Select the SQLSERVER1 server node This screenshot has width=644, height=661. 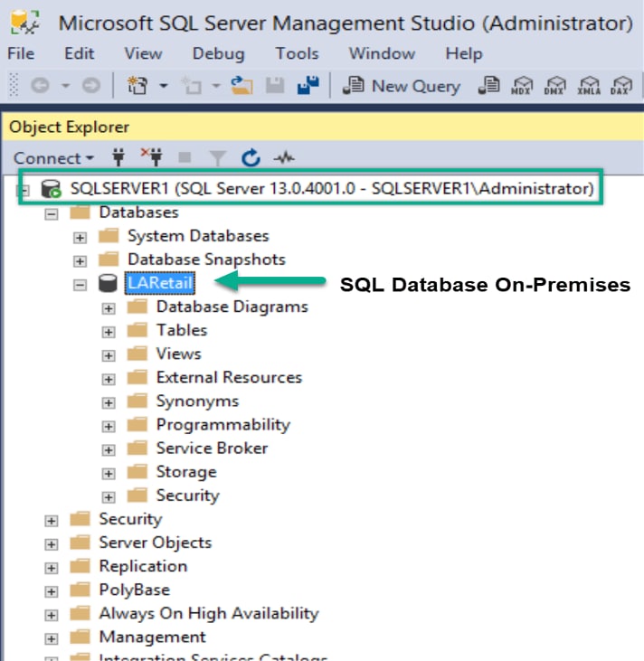[331, 189]
